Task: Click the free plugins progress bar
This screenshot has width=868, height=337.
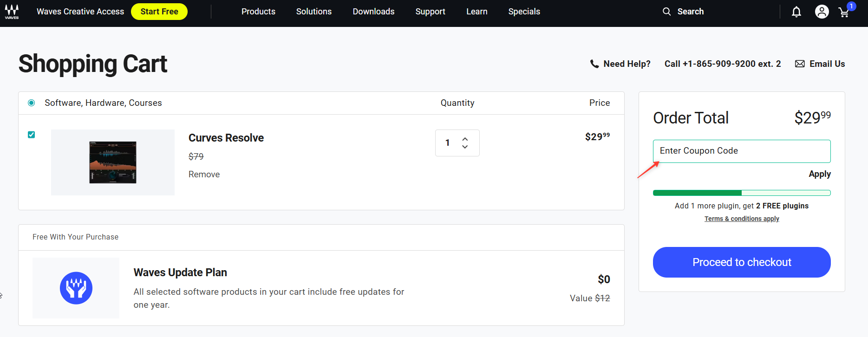Action: pyautogui.click(x=741, y=193)
